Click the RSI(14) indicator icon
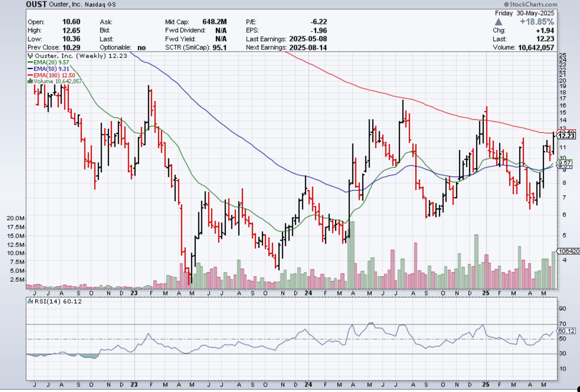This screenshot has width=580, height=392. point(30,301)
